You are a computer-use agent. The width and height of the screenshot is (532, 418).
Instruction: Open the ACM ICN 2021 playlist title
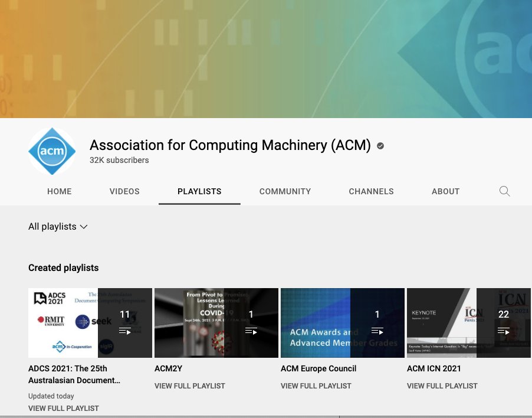pos(434,368)
